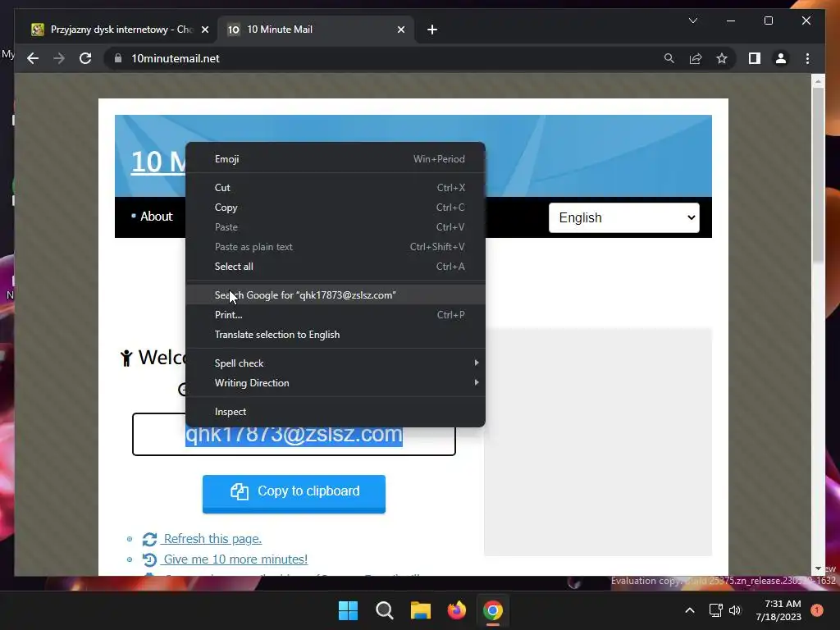Click Translate selection to English
Viewport: 840px width, 630px height.
tap(336, 335)
